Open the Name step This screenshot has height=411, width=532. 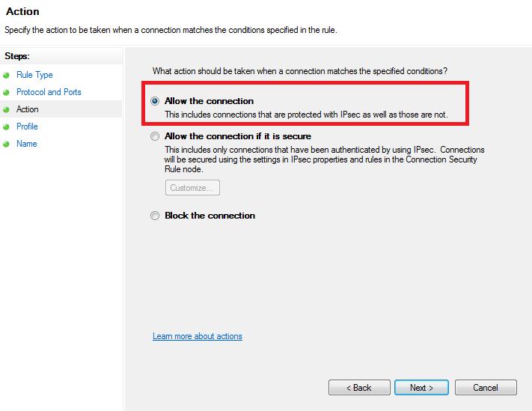(27, 144)
